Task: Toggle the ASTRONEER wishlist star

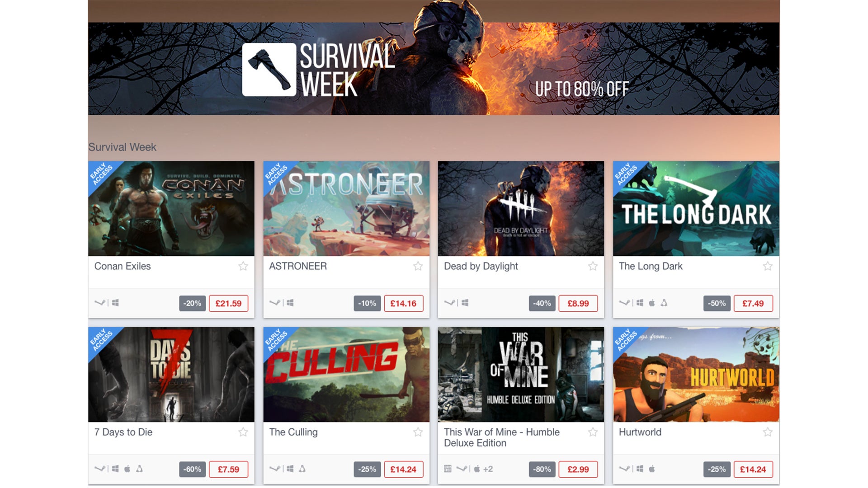Action: [418, 266]
